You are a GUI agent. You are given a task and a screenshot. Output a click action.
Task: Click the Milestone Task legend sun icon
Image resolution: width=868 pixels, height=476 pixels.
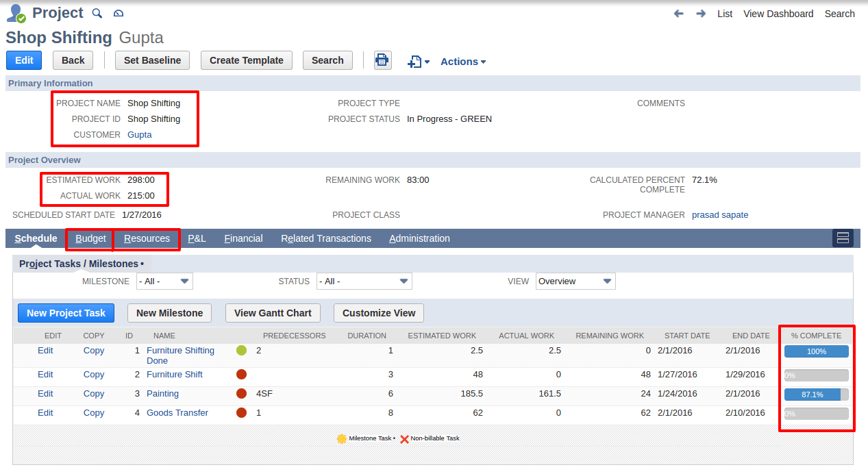[342, 438]
